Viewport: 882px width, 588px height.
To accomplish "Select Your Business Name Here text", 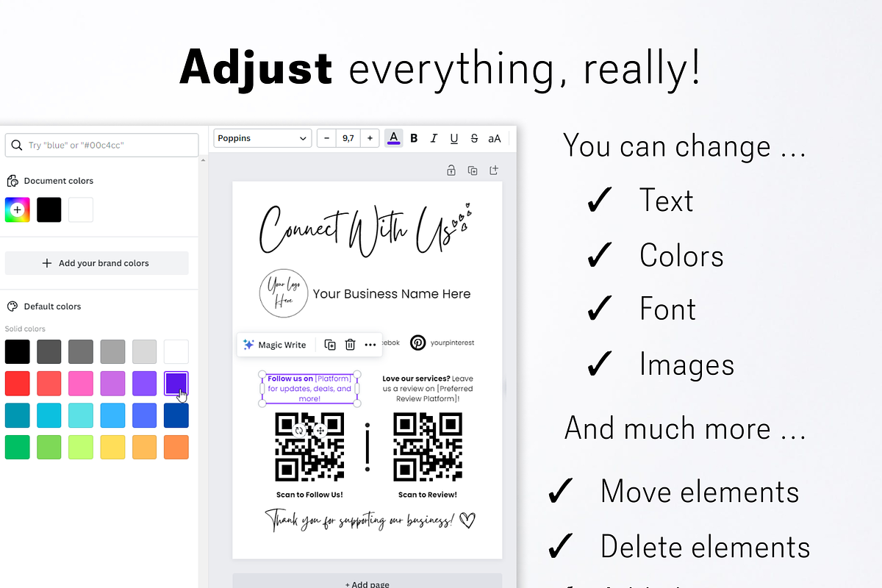I will click(x=392, y=294).
